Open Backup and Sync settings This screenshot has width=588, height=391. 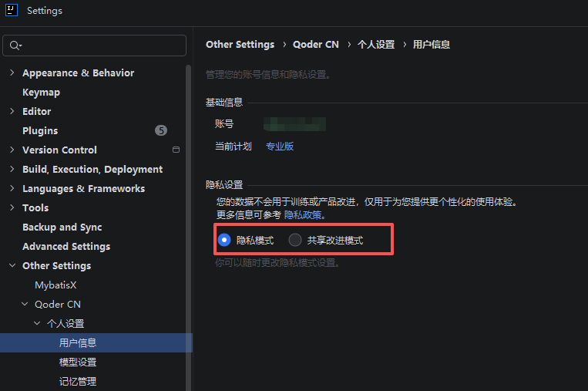(62, 228)
